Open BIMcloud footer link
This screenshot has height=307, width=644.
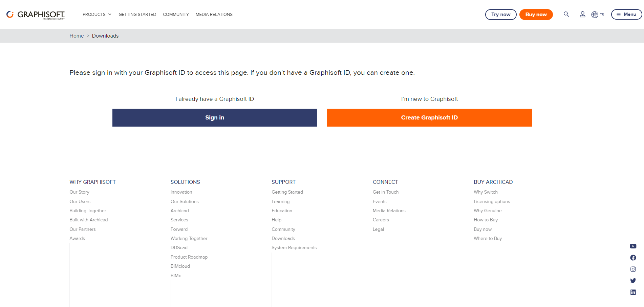click(180, 266)
